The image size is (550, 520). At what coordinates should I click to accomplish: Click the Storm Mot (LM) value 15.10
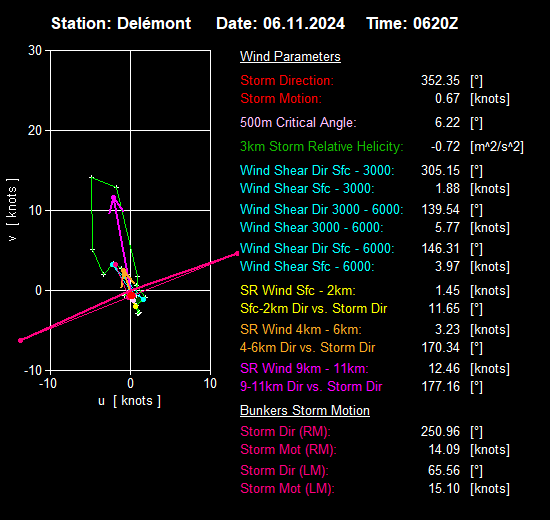pyautogui.click(x=444, y=488)
